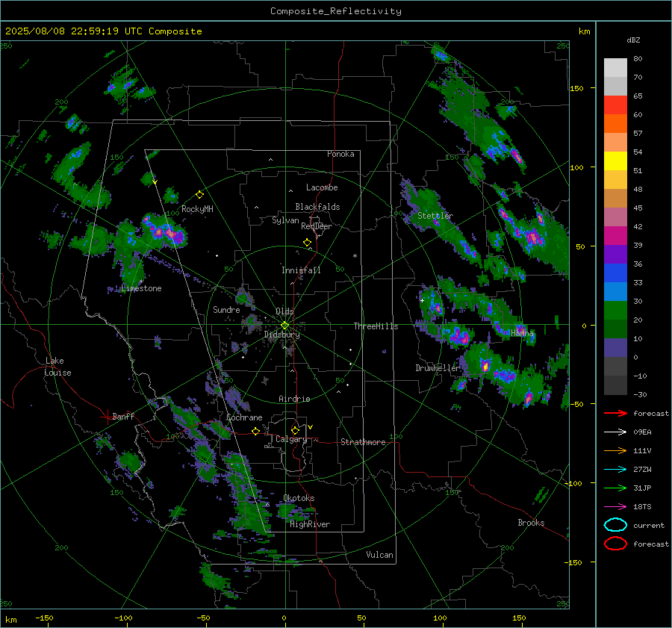
Task: Select the red 65-60 dBZ color band
Action: tap(615, 105)
